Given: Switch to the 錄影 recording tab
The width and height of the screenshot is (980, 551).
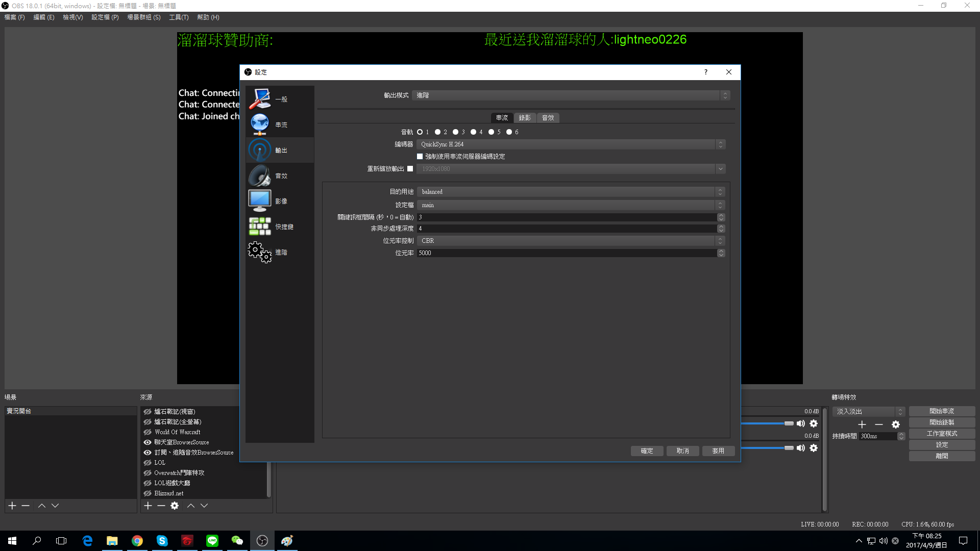Looking at the screenshot, I should (525, 118).
